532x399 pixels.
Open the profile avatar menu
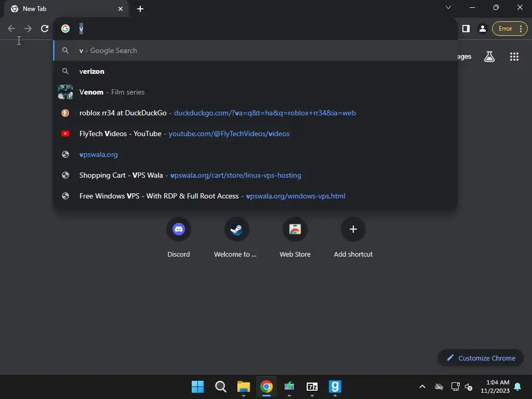click(482, 29)
